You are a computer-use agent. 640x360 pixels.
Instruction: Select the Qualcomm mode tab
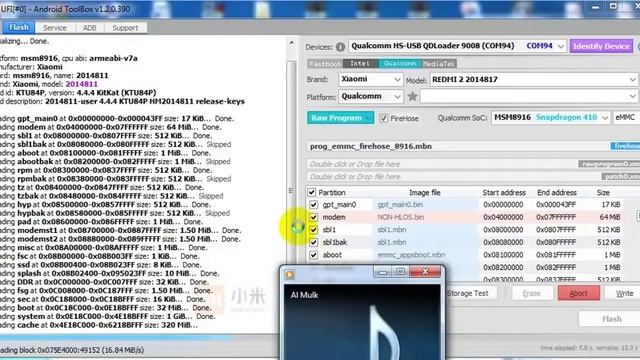point(400,64)
